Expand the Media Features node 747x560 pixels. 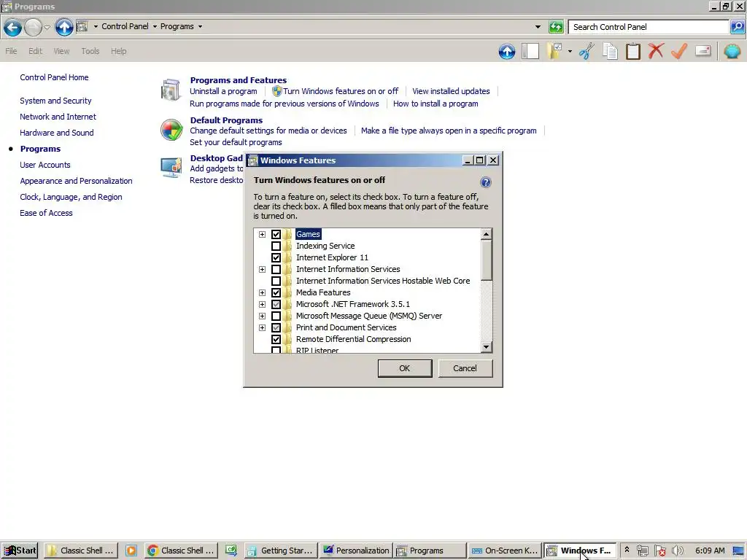(x=262, y=292)
